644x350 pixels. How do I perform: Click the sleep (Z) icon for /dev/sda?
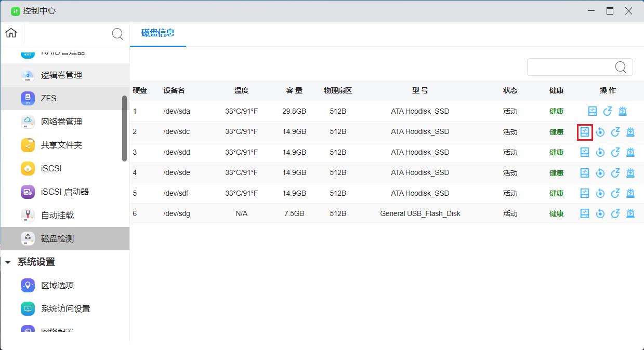click(608, 111)
